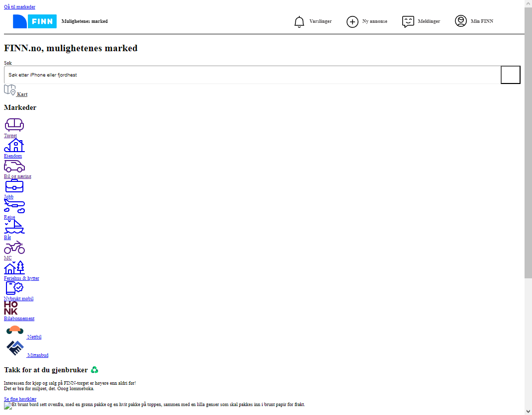
Task: Click the Markeder heading
Action: 20,107
